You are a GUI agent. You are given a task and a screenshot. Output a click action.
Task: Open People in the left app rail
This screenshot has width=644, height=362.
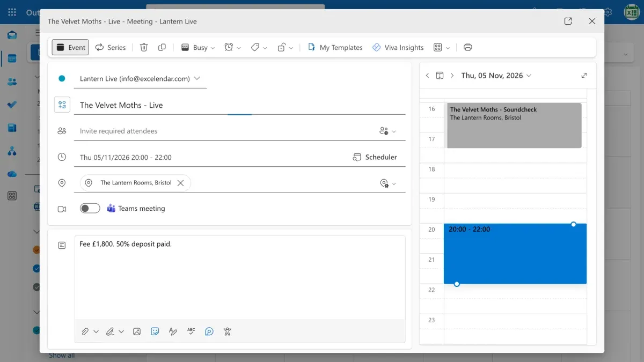12,82
